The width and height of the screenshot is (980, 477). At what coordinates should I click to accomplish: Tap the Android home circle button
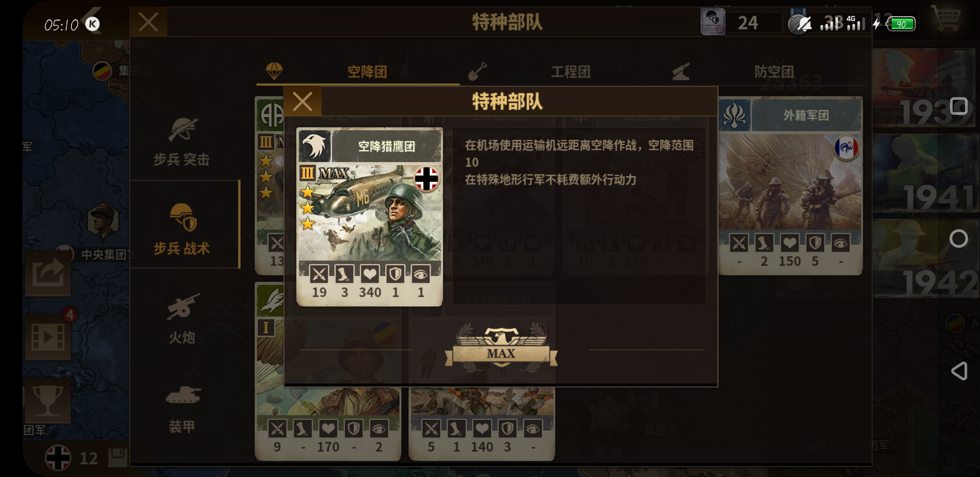pyautogui.click(x=959, y=238)
